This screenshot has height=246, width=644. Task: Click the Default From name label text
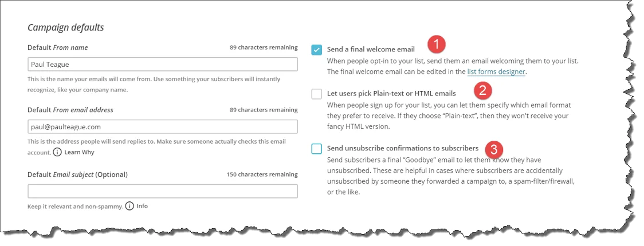57,47
